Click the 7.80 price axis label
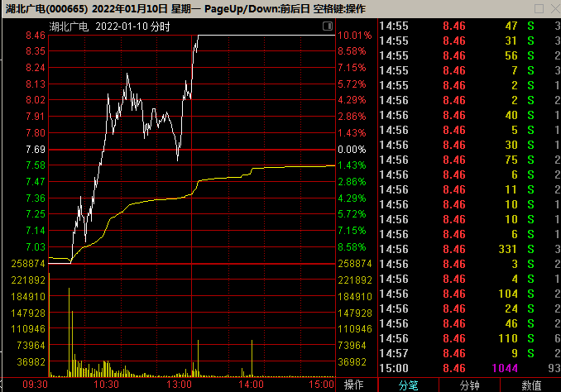 point(36,132)
